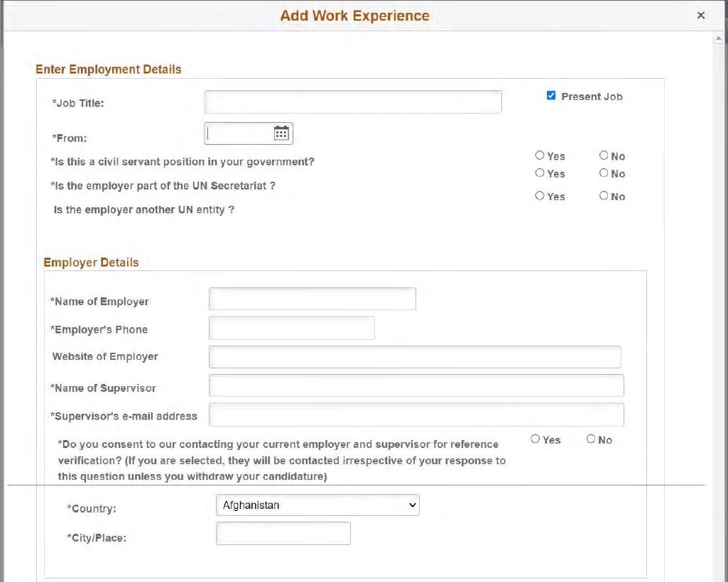Choose No for reference verification consent
Viewport: 728px width, 582px height.
coord(591,439)
